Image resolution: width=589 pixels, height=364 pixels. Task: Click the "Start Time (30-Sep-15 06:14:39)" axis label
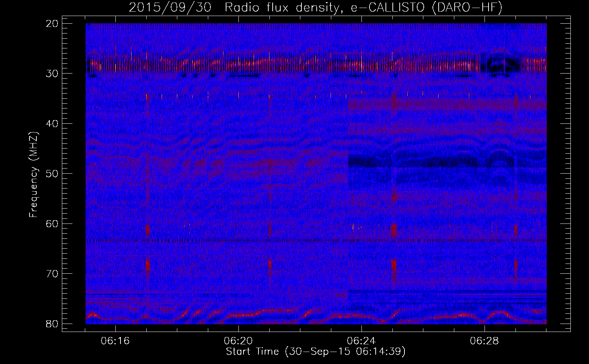(x=316, y=352)
